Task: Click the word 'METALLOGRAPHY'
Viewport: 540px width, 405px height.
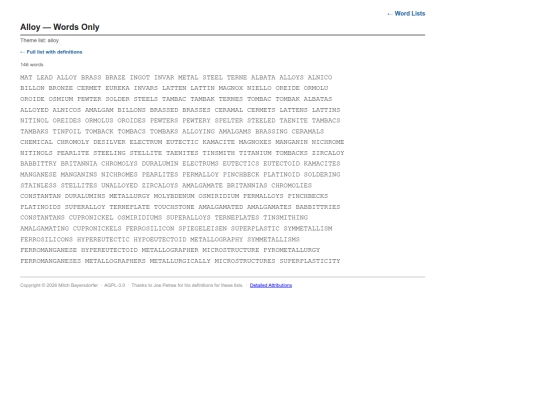Action: tap(217, 239)
